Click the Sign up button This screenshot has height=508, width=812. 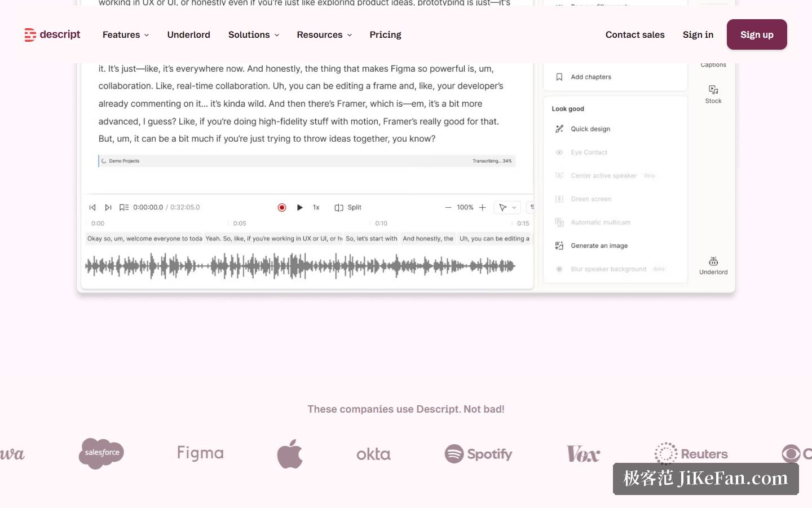click(757, 34)
